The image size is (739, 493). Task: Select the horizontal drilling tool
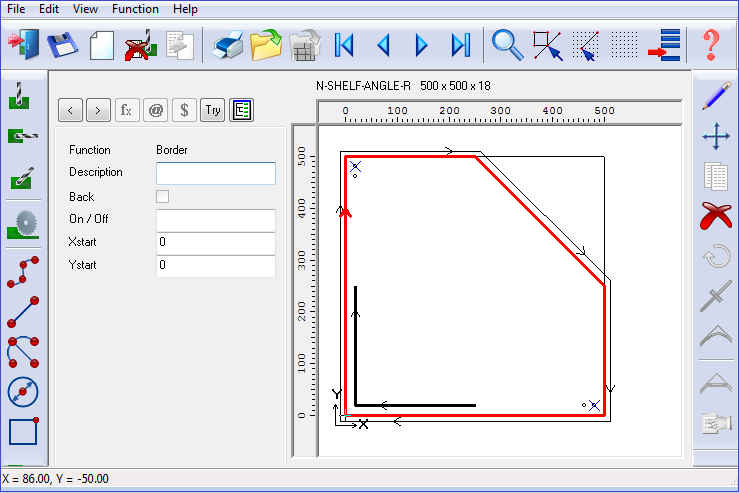tap(23, 136)
